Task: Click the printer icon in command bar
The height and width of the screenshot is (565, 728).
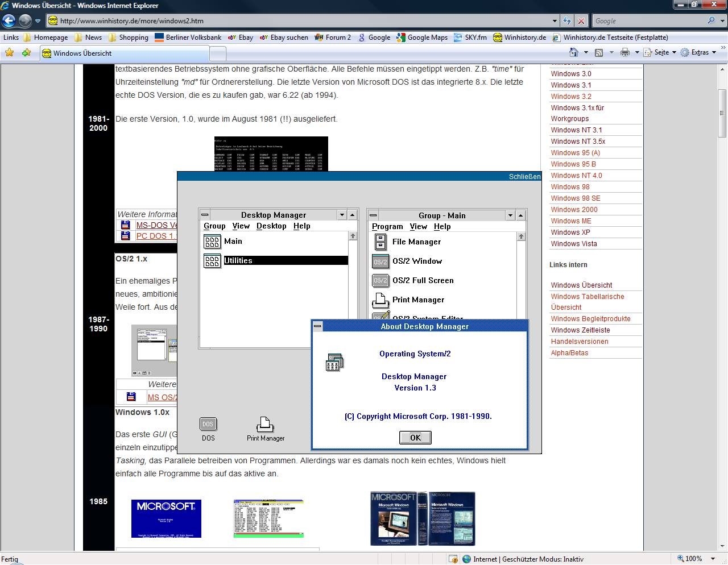Action: click(x=625, y=52)
